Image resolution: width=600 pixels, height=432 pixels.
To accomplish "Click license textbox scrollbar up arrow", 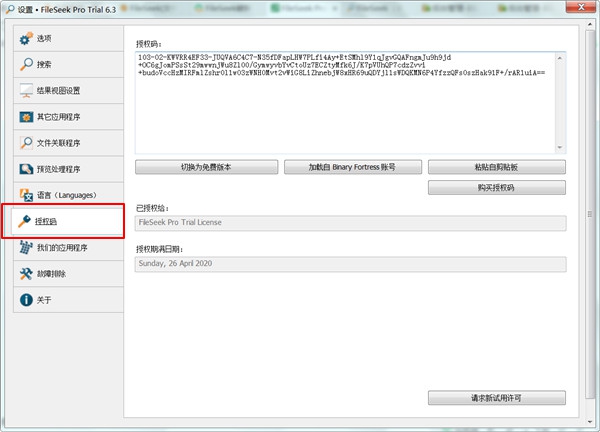I will tap(560, 58).
